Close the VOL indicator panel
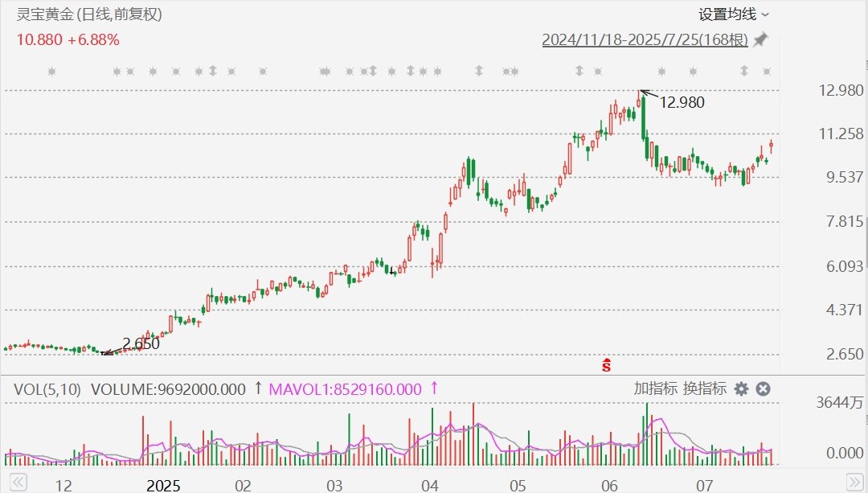 tap(763, 389)
